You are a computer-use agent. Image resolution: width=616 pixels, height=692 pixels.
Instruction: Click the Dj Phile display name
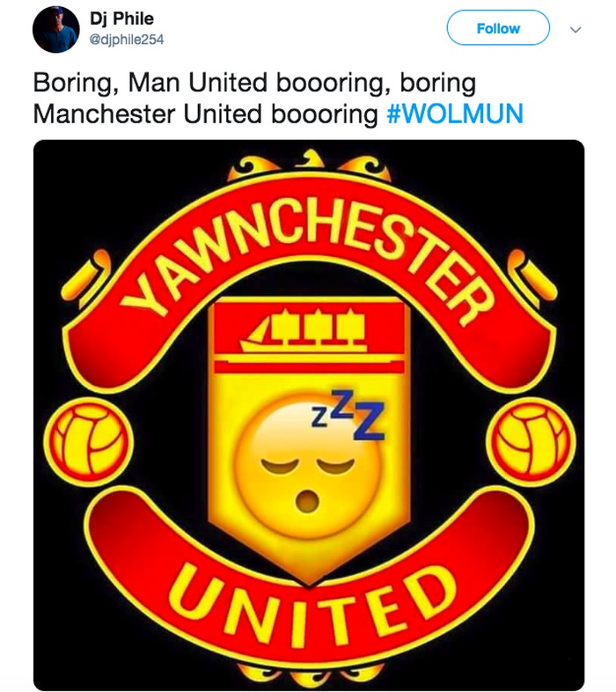pos(121,18)
